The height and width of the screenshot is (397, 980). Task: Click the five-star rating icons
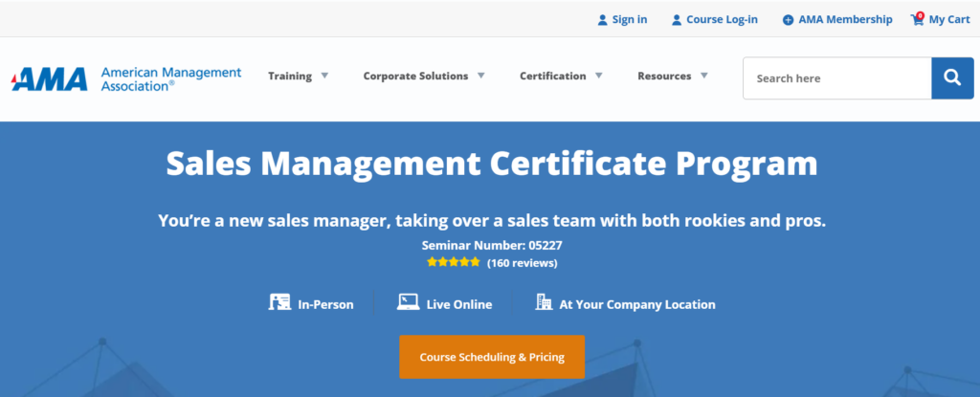click(454, 262)
